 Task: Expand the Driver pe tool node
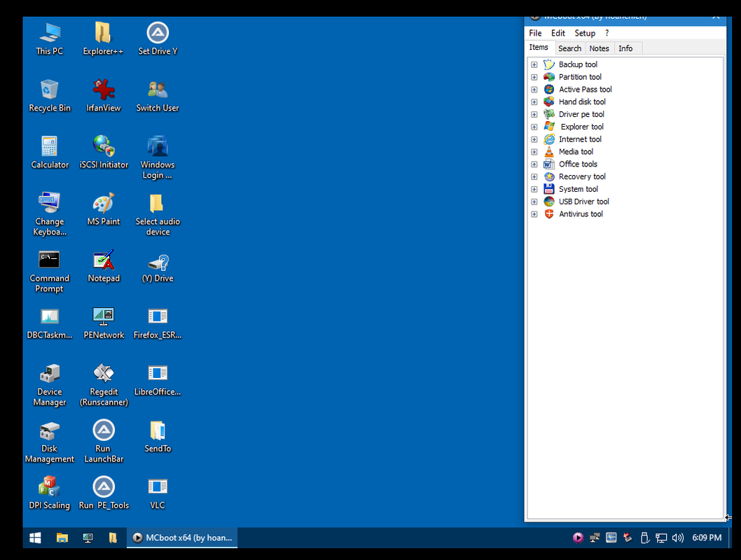point(534,115)
